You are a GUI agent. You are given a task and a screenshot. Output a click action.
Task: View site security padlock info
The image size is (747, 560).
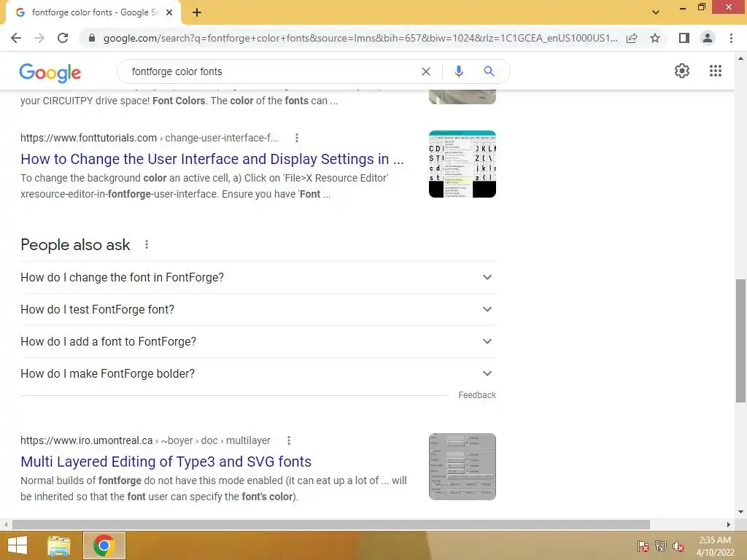92,38
